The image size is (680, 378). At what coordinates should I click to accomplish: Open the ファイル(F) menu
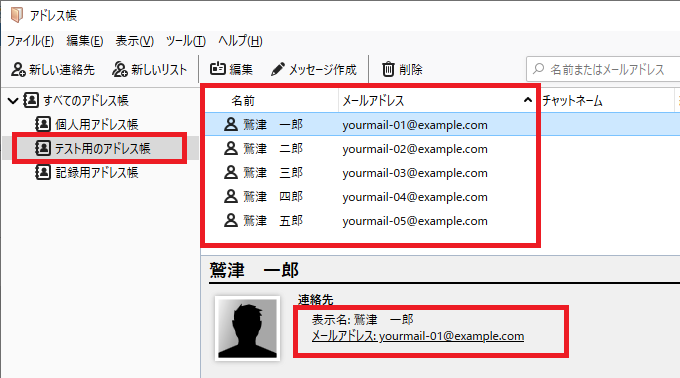coord(30,41)
